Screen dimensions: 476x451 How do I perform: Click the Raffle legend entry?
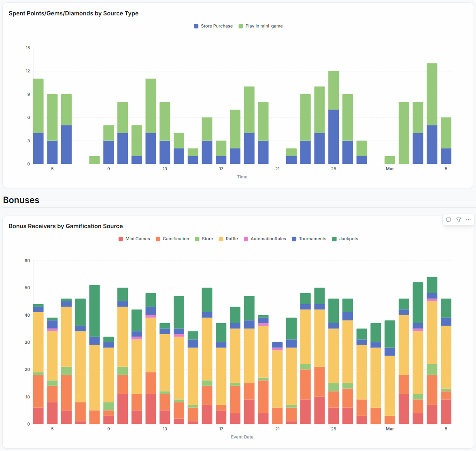228,239
